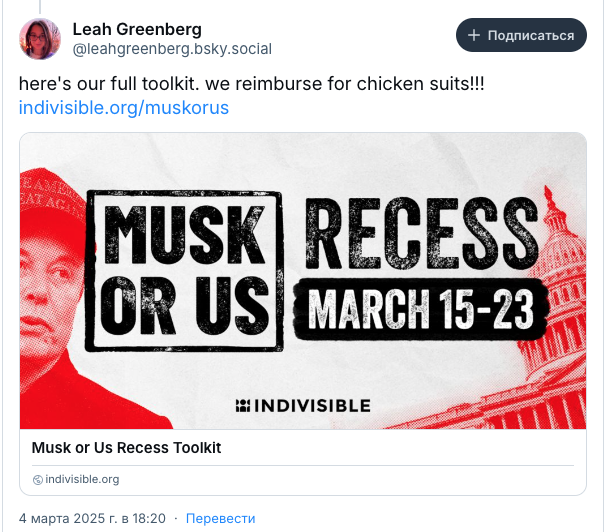This screenshot has width=606, height=532.
Task: Click the Подписаться follow button
Action: pyautogui.click(x=521, y=35)
